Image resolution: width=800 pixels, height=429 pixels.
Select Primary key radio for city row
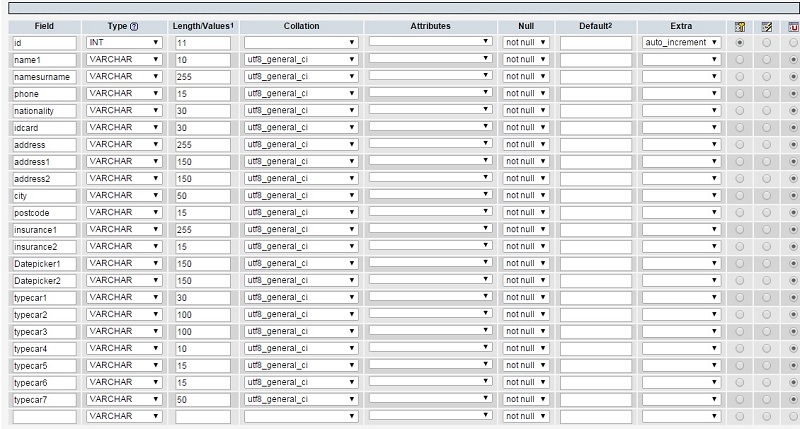coord(739,195)
